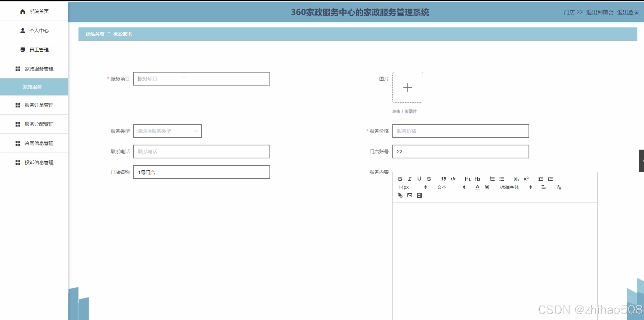644x320 pixels.
Task: Click the 退出登录 link
Action: click(x=628, y=12)
